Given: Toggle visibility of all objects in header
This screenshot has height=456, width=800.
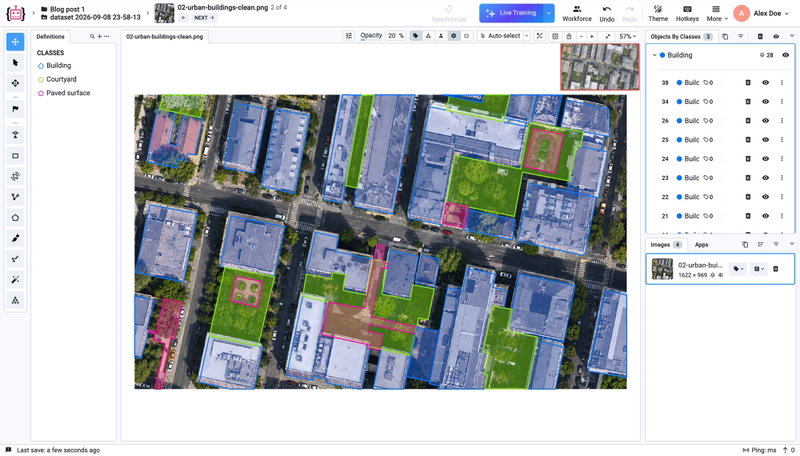Looking at the screenshot, I should point(776,36).
